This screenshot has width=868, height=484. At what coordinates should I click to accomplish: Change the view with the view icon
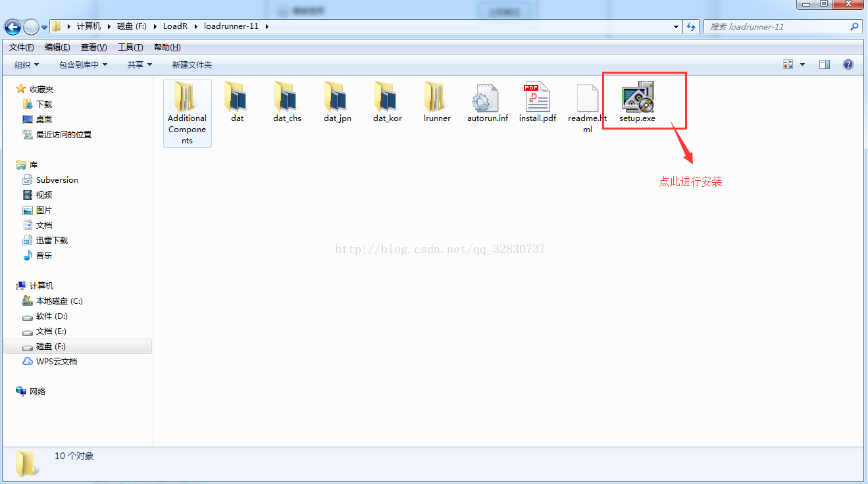pyautogui.click(x=788, y=64)
